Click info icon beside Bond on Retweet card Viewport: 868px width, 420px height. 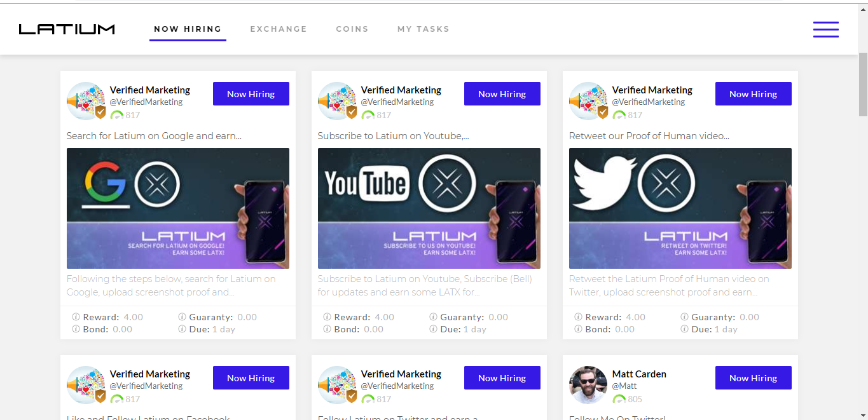point(578,329)
